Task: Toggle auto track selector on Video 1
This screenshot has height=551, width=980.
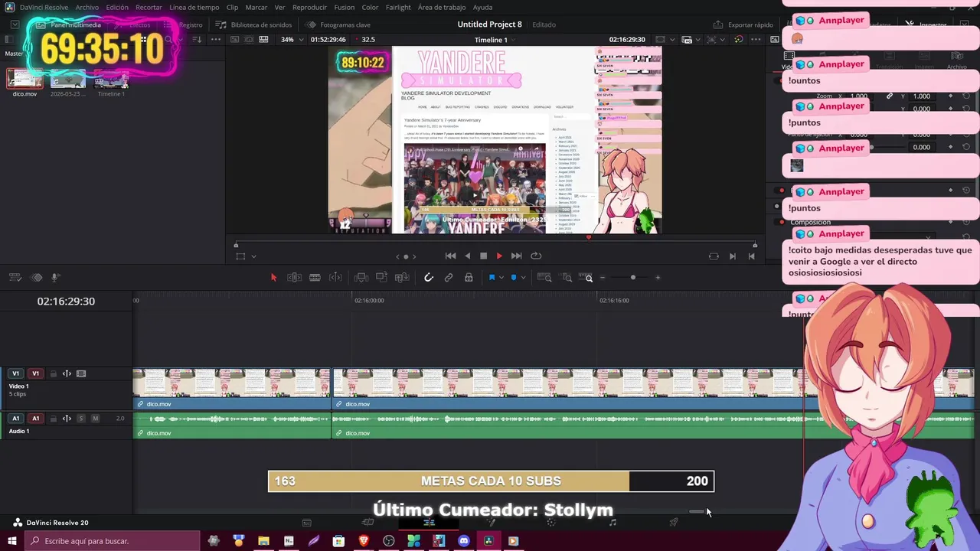Action: point(67,374)
